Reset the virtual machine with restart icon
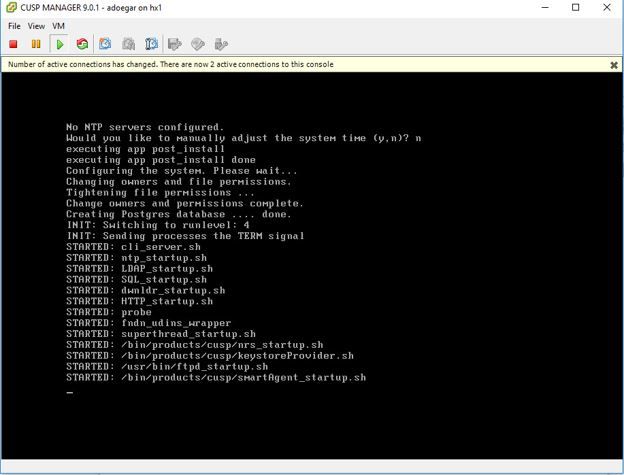The image size is (624, 475). (x=82, y=44)
